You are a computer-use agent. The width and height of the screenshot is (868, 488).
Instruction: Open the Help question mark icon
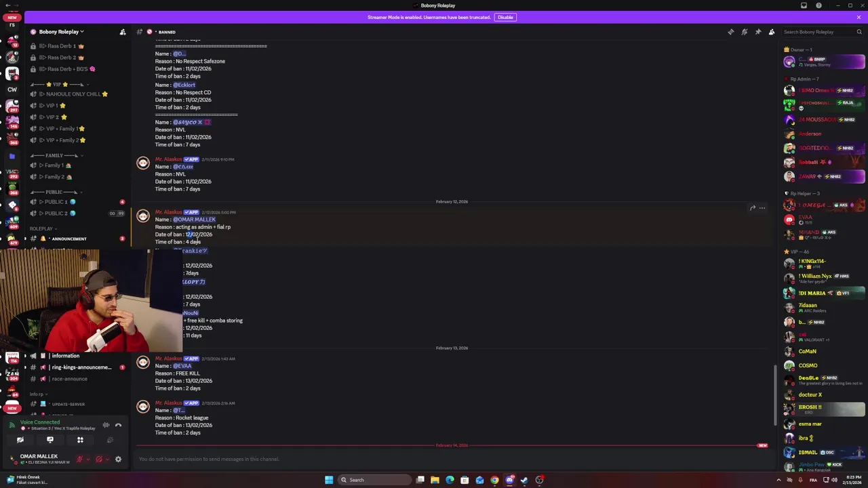coord(818,5)
